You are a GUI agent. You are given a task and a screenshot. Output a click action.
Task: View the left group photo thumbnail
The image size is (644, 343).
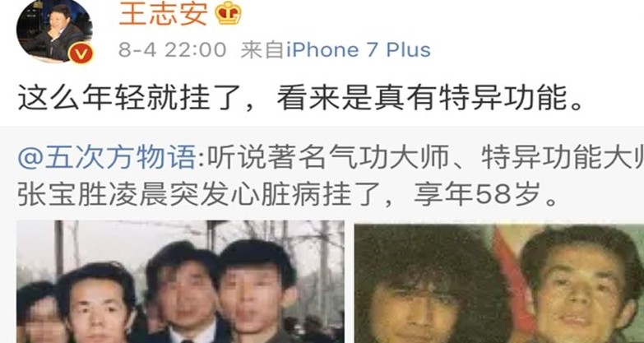coord(180,282)
